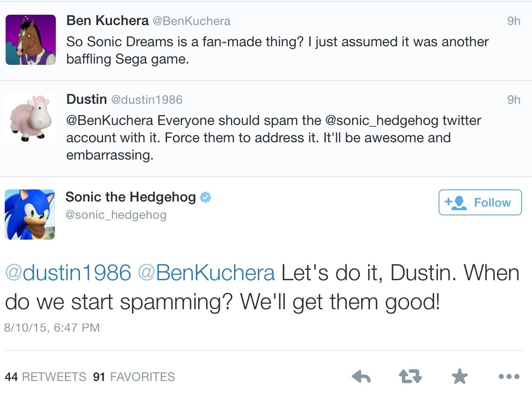Follow the Sonic the Hedgehog account

pyautogui.click(x=480, y=202)
